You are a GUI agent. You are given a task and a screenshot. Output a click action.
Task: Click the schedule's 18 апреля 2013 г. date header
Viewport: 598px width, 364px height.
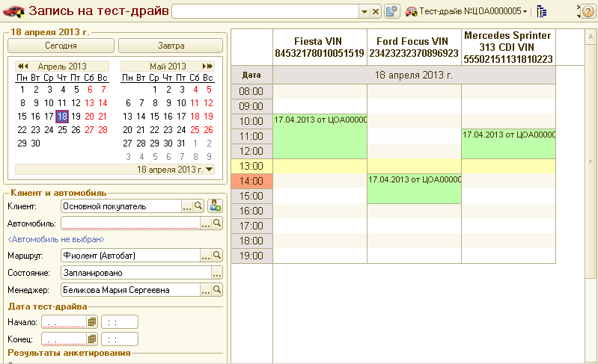click(414, 75)
